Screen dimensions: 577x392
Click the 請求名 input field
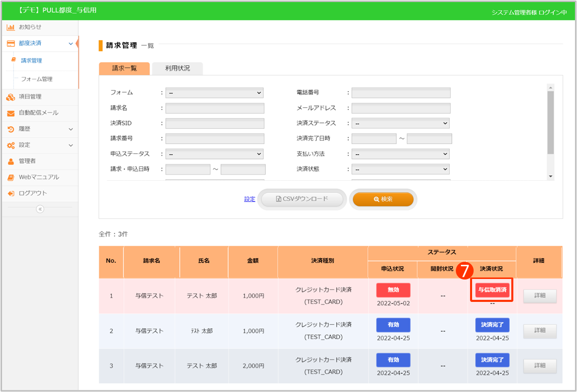(x=214, y=108)
